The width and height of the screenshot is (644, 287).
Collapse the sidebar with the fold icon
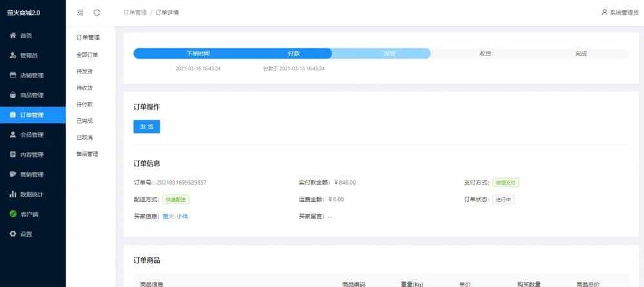(x=80, y=12)
